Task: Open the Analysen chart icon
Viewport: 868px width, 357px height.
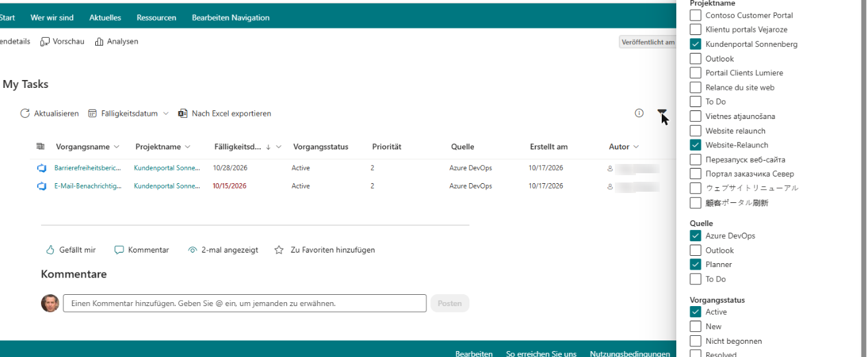Action: coord(99,42)
